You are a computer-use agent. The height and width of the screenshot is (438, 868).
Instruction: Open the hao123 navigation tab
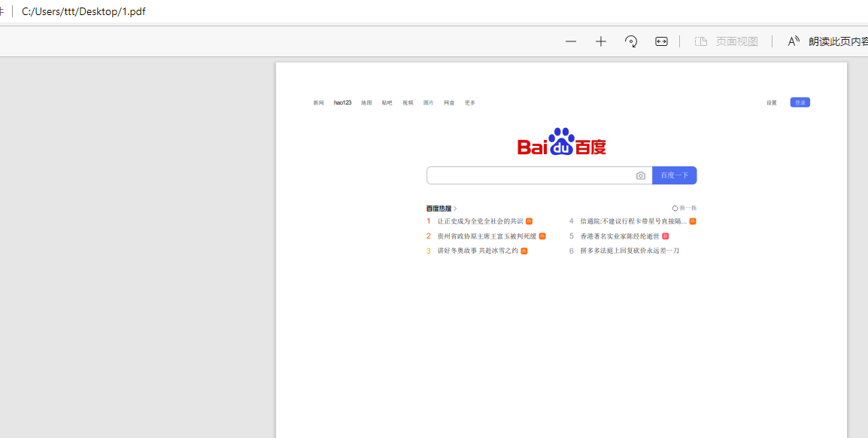click(342, 102)
